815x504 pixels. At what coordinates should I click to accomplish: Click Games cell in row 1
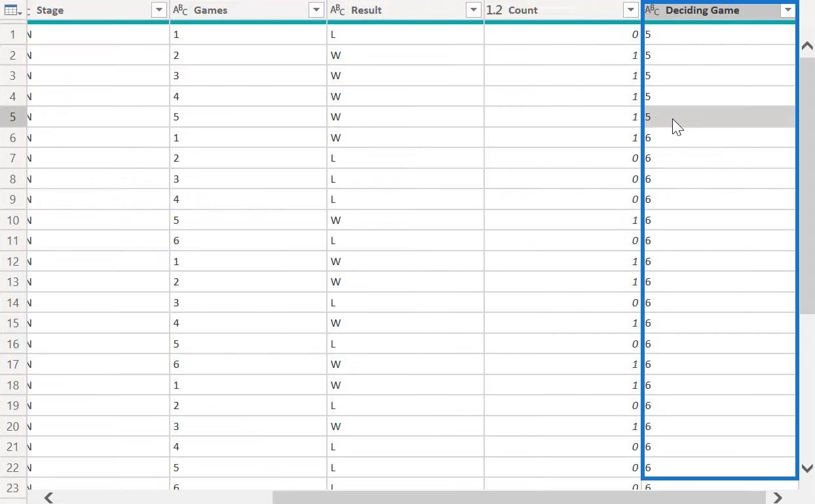248,35
